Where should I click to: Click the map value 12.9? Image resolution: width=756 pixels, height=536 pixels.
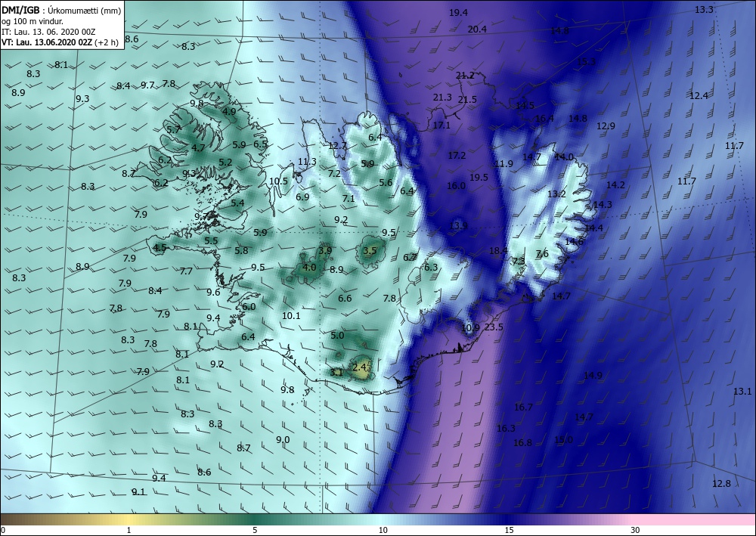click(x=606, y=126)
